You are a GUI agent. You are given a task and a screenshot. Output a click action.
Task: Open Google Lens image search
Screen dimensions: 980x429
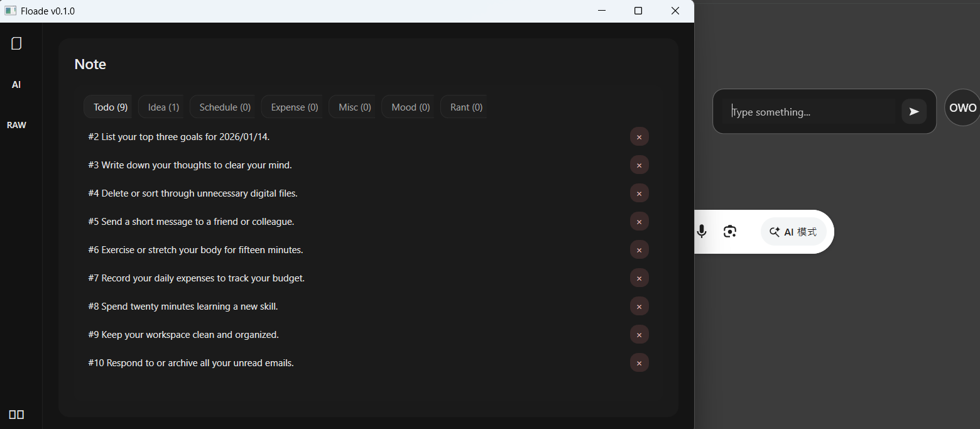(729, 231)
